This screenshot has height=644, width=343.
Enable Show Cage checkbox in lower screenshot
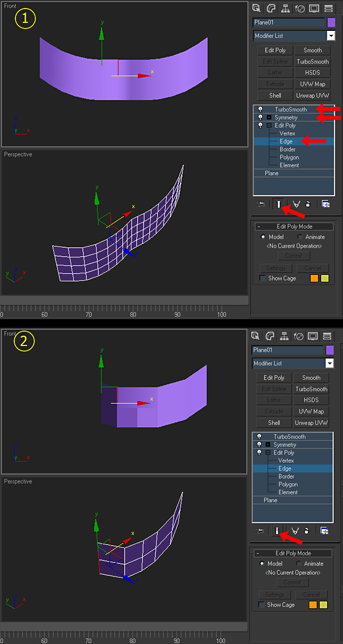pyautogui.click(x=261, y=605)
